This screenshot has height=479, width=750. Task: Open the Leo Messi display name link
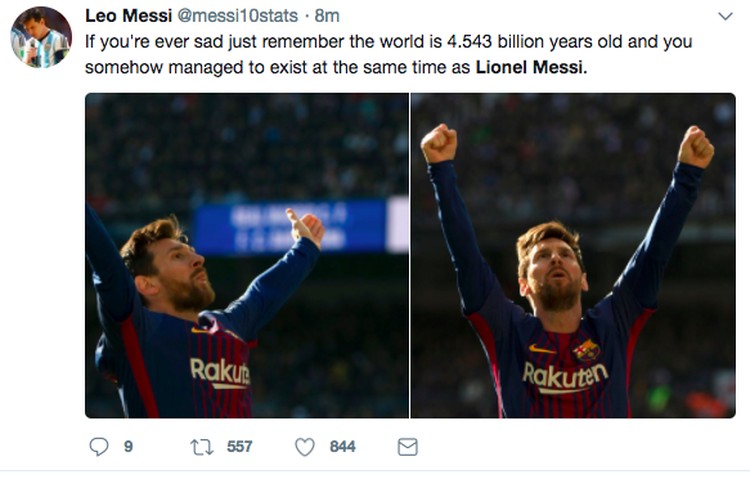tap(128, 16)
